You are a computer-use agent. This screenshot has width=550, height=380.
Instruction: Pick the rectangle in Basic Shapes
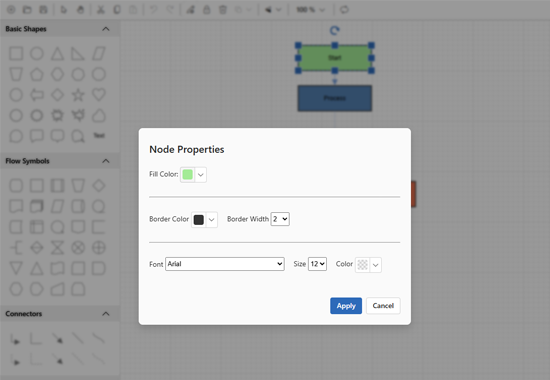coord(16,54)
